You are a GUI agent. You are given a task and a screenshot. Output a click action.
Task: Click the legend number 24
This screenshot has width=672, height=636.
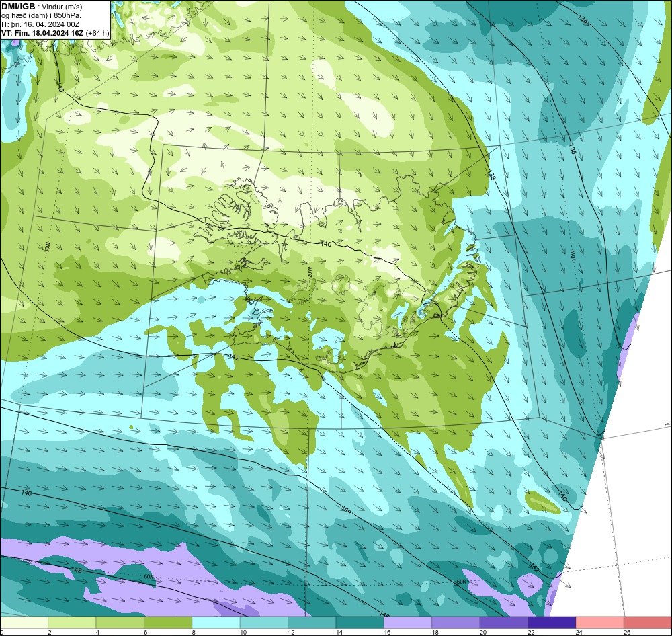[x=579, y=632]
